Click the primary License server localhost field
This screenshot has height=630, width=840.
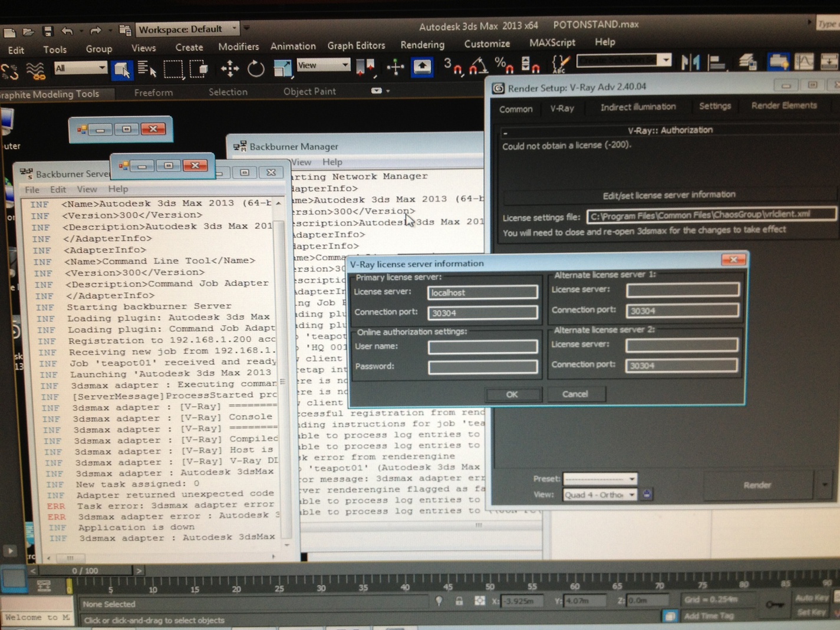click(483, 292)
